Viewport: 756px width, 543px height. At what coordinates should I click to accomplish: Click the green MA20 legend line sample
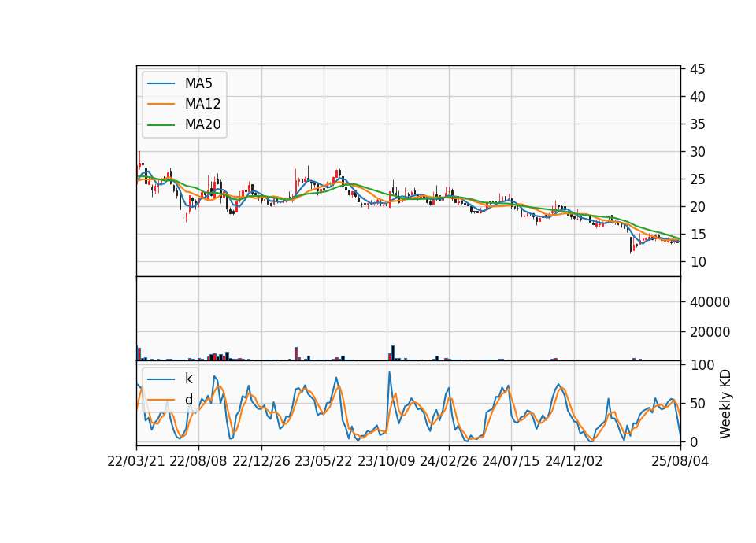click(x=161, y=125)
